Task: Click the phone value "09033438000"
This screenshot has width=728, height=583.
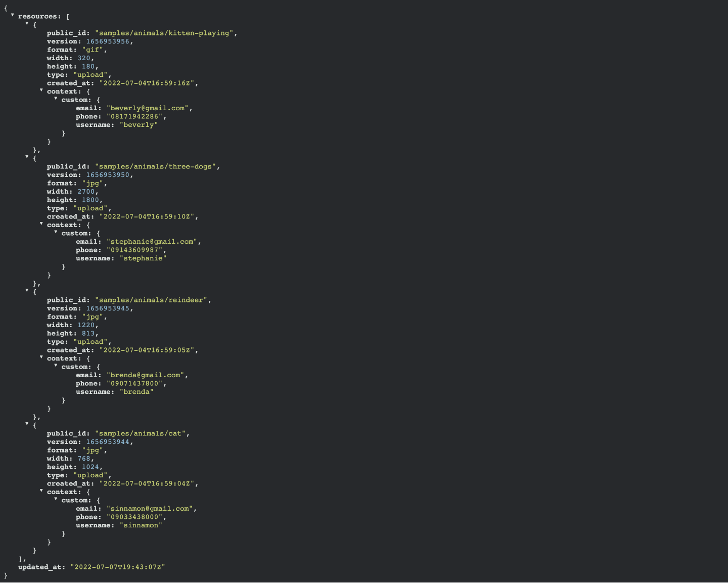Action: click(x=134, y=517)
